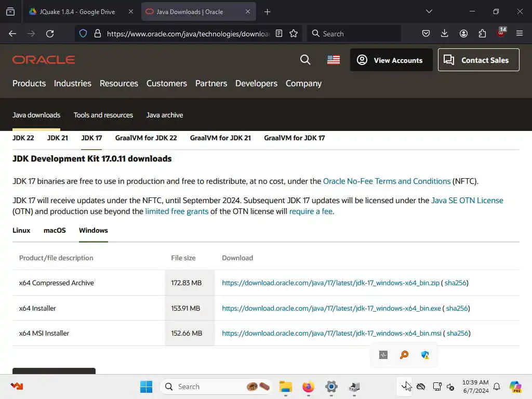Open the Customers navigation menu
Screen dimensions: 532x399
tap(167, 84)
